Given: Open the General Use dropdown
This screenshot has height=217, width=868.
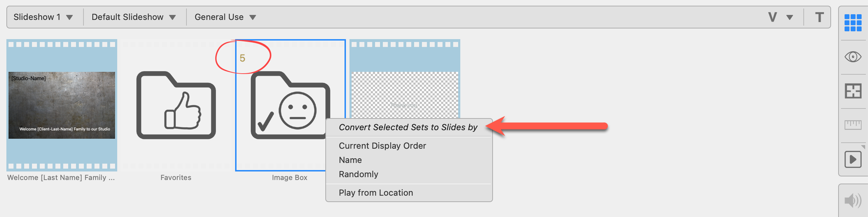Looking at the screenshot, I should point(225,17).
